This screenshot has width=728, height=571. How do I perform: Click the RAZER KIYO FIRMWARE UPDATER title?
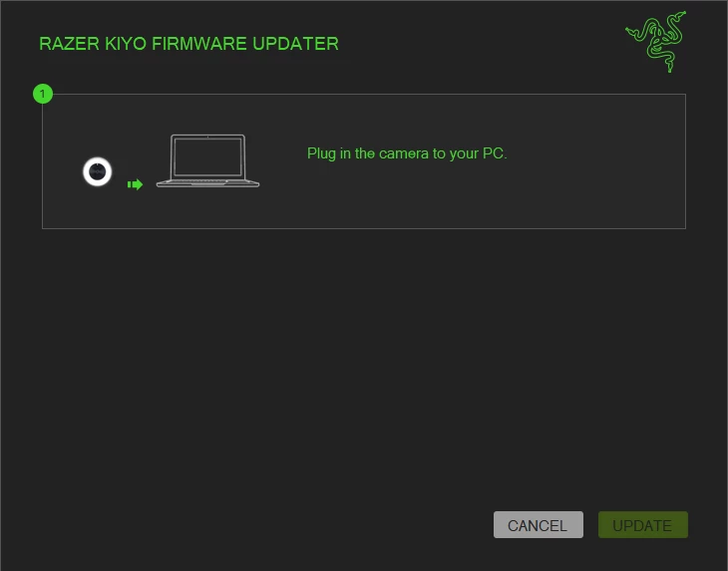188,44
